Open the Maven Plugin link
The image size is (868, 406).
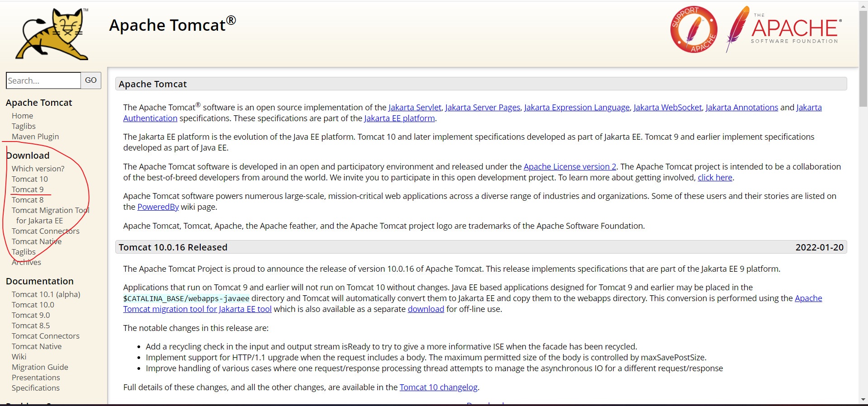[35, 137]
